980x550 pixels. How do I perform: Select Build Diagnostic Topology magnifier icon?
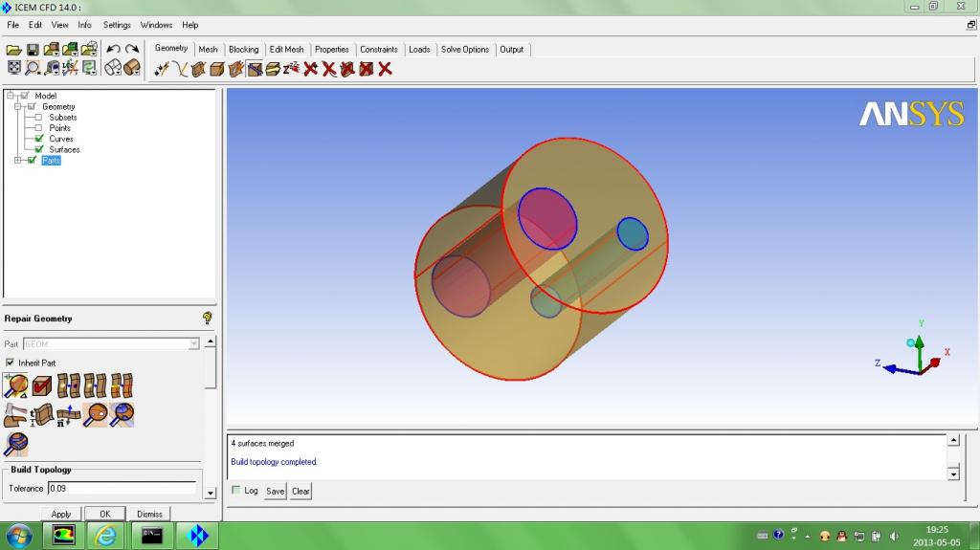15,385
